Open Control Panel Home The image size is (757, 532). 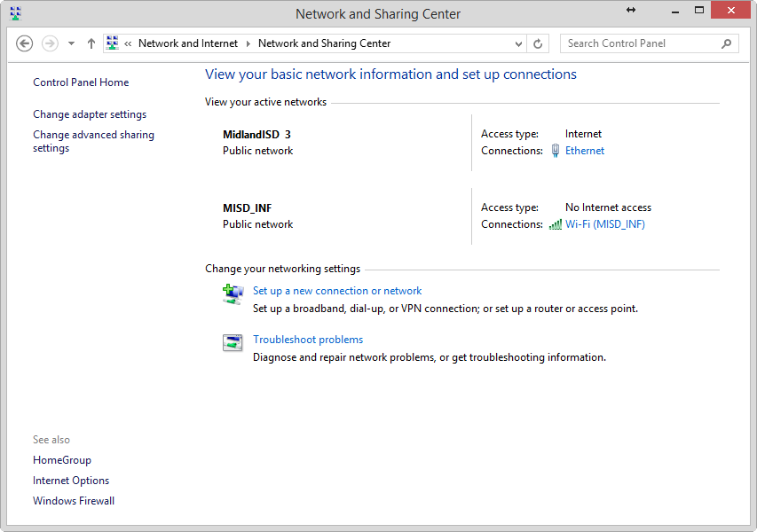click(81, 82)
